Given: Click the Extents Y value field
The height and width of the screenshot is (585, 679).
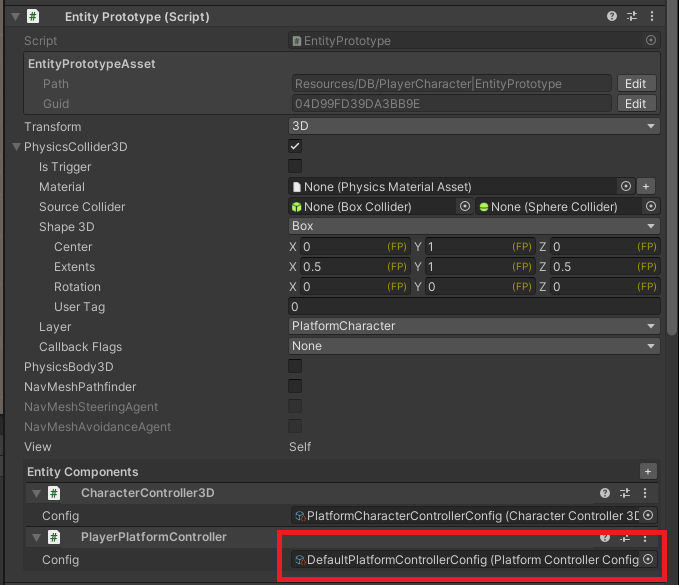Looking at the screenshot, I should [479, 267].
